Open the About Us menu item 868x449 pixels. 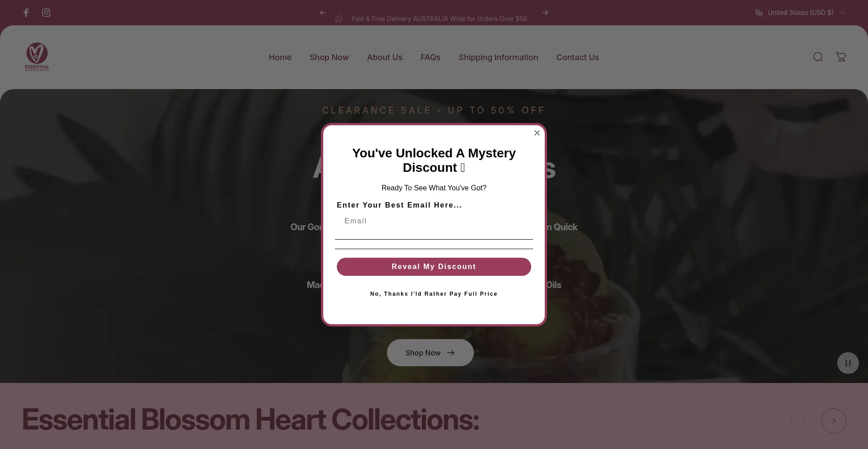[385, 57]
